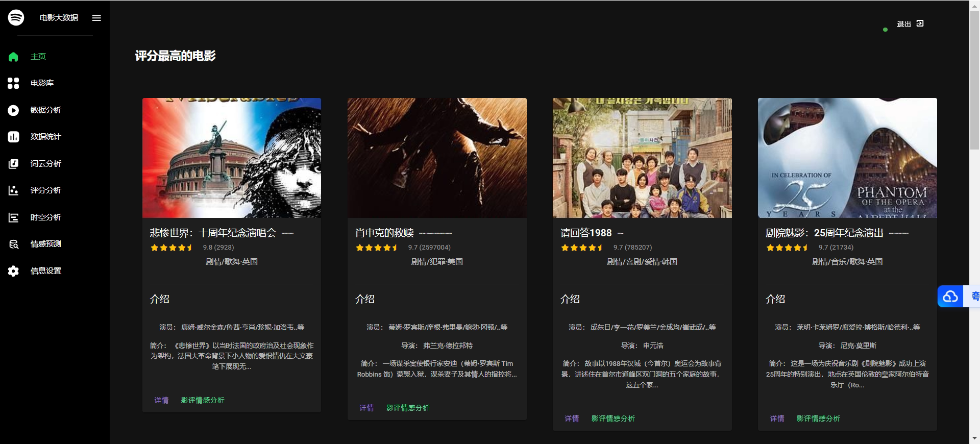Screen dimensions: 980x444
Task: Go to 数据分析 page
Action: pos(45,110)
